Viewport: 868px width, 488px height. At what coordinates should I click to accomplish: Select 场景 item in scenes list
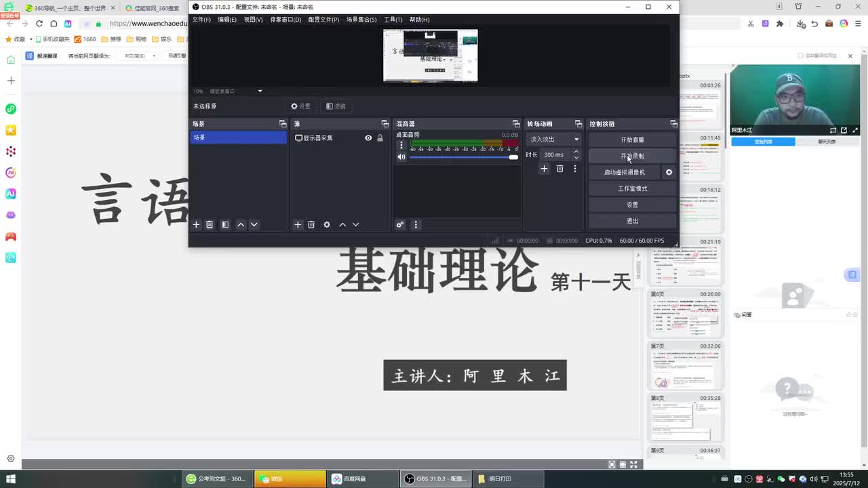(x=238, y=138)
